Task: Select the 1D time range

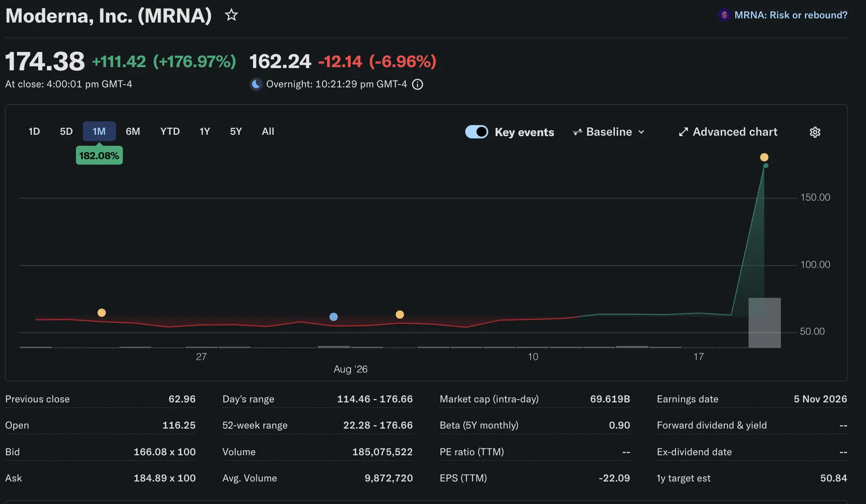Action: [34, 132]
